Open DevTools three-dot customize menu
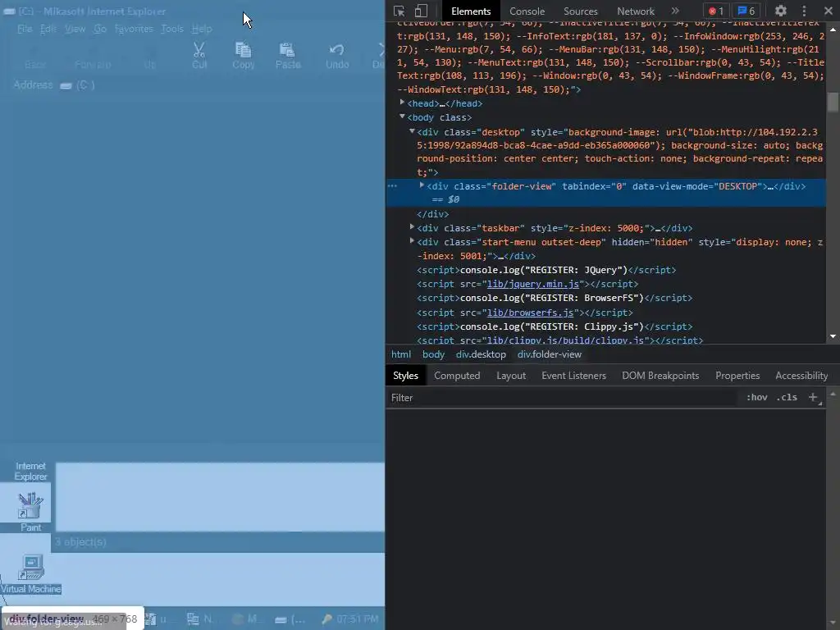This screenshot has width=840, height=630. point(804,11)
